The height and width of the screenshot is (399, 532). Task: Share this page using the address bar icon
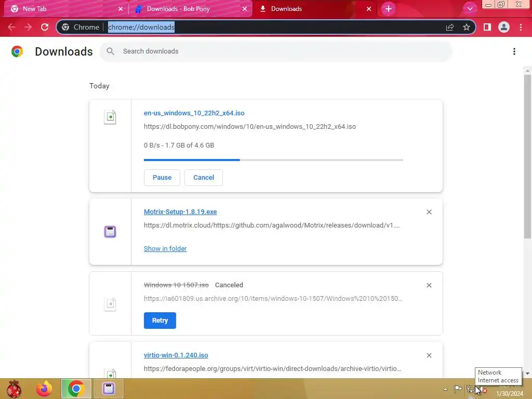pos(450,27)
